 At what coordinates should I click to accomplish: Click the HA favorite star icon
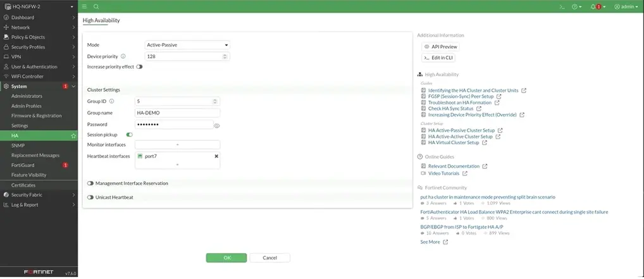[73, 135]
